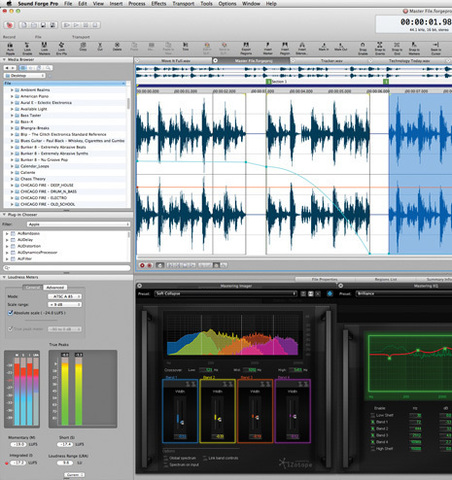The height and width of the screenshot is (480, 452).
Task: Open the Effects menu
Action: (x=159, y=4)
